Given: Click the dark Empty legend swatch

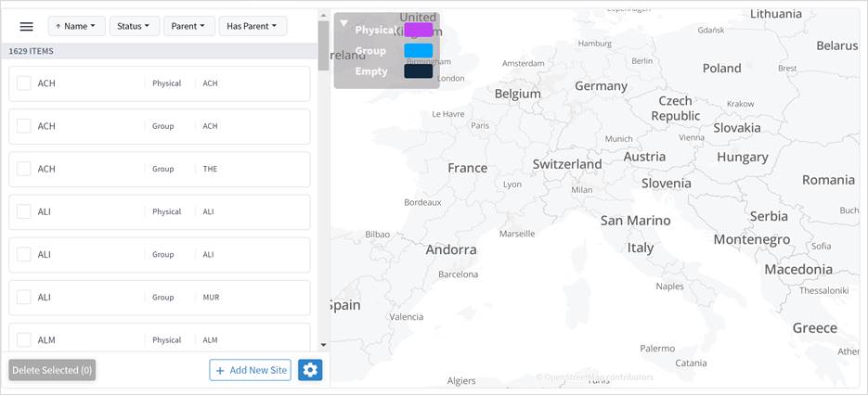Looking at the screenshot, I should [x=419, y=71].
